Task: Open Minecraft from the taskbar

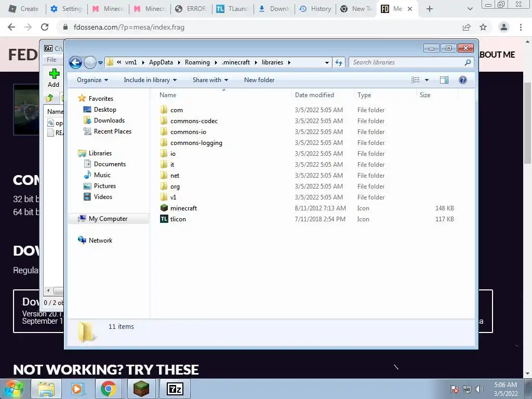Action: click(x=141, y=389)
